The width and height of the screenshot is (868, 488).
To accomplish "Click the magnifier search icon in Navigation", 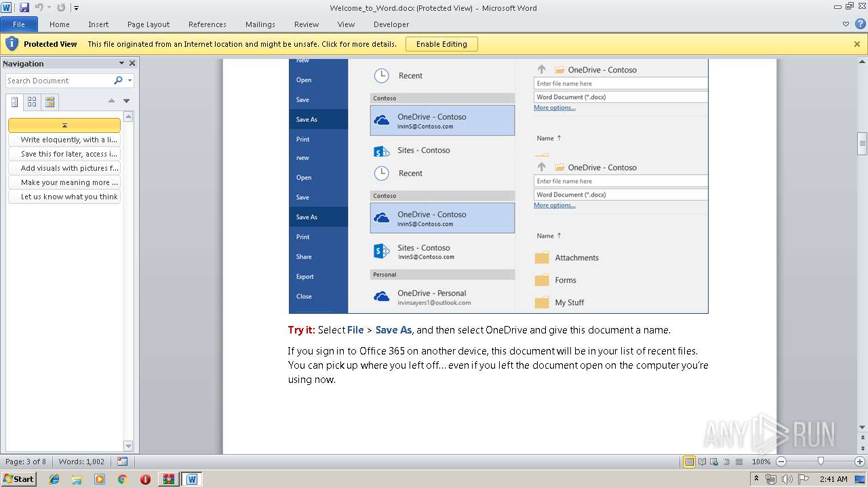I will [119, 81].
